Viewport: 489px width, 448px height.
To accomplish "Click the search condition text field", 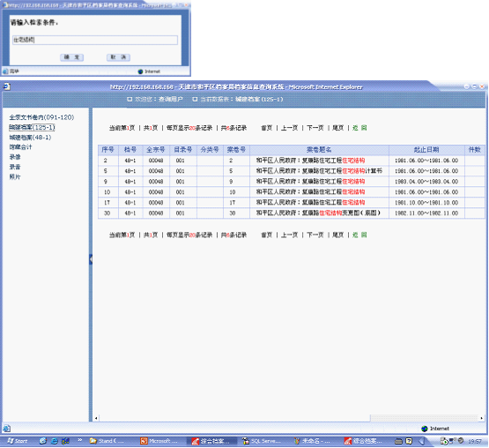I will [x=95, y=40].
